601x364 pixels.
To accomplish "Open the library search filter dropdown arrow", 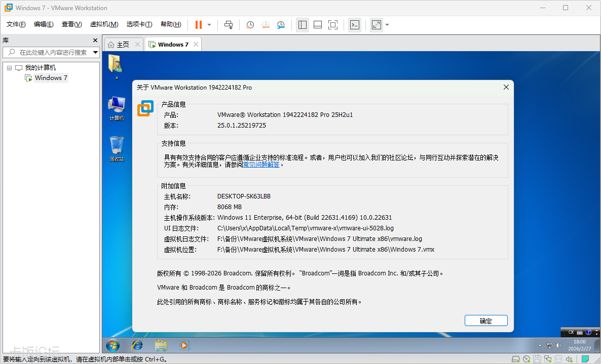I will (95, 52).
